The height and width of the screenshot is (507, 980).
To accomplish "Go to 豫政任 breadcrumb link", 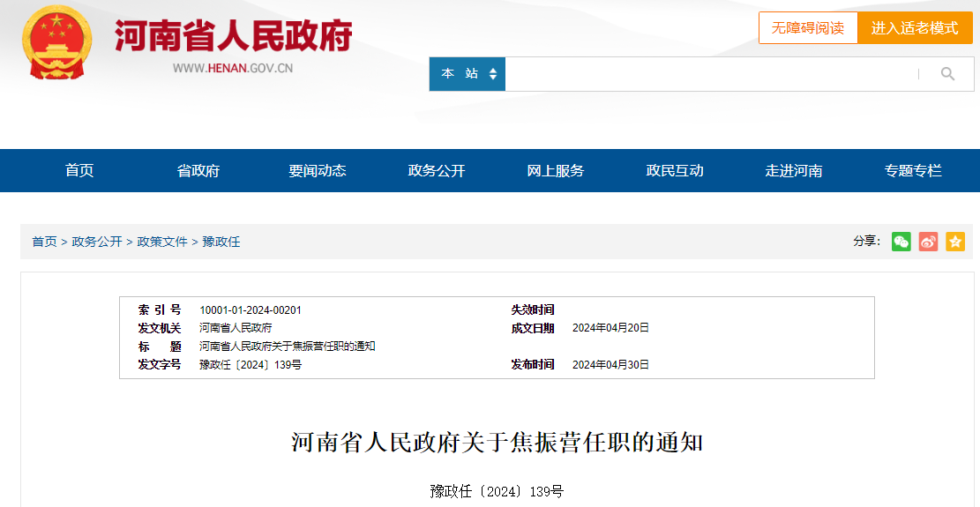I will pos(221,242).
